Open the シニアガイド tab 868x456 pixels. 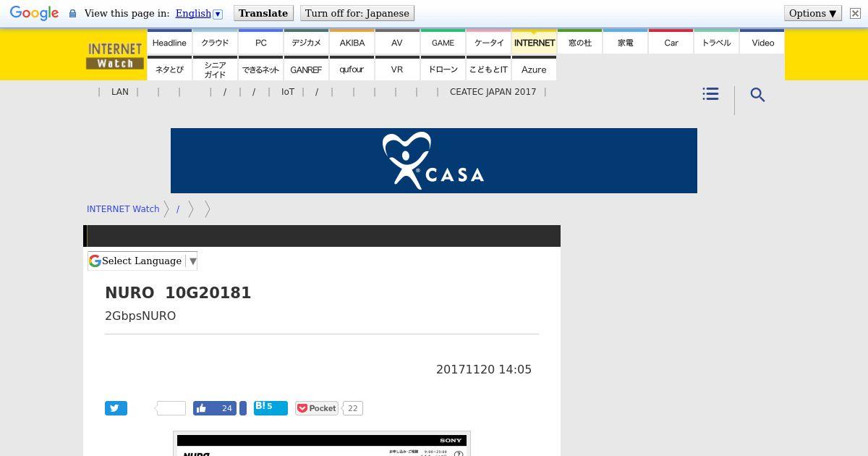tap(215, 69)
